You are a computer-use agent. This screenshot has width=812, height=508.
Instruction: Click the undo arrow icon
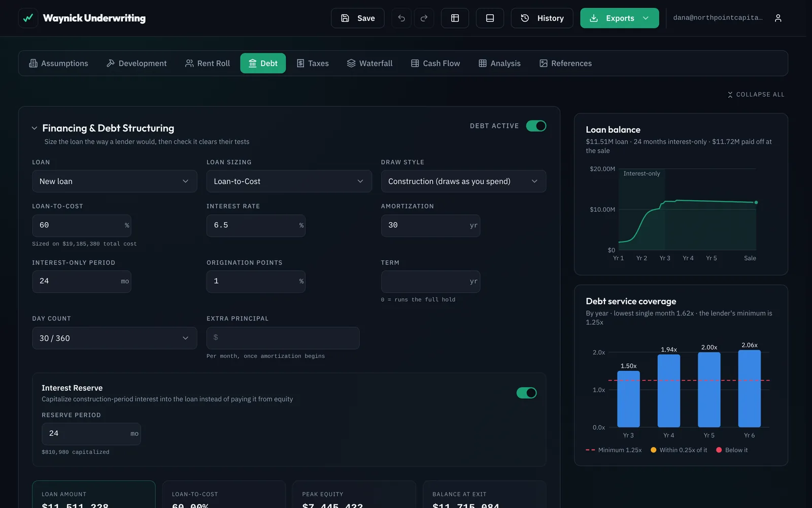coord(401,18)
